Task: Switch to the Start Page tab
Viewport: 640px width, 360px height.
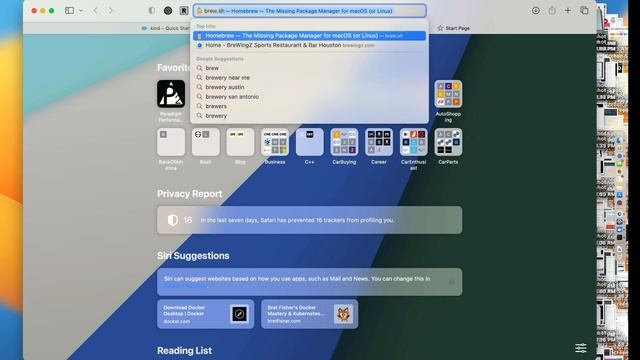Action: tap(453, 28)
